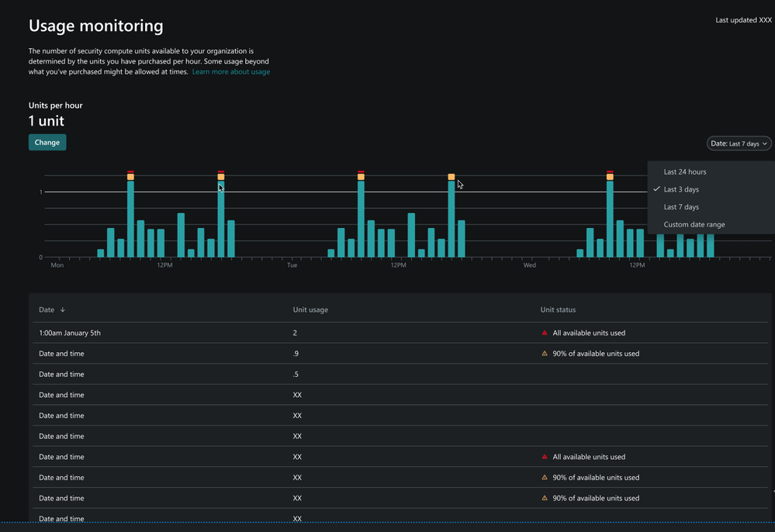Click first peak bar on Monday morning

click(130, 219)
